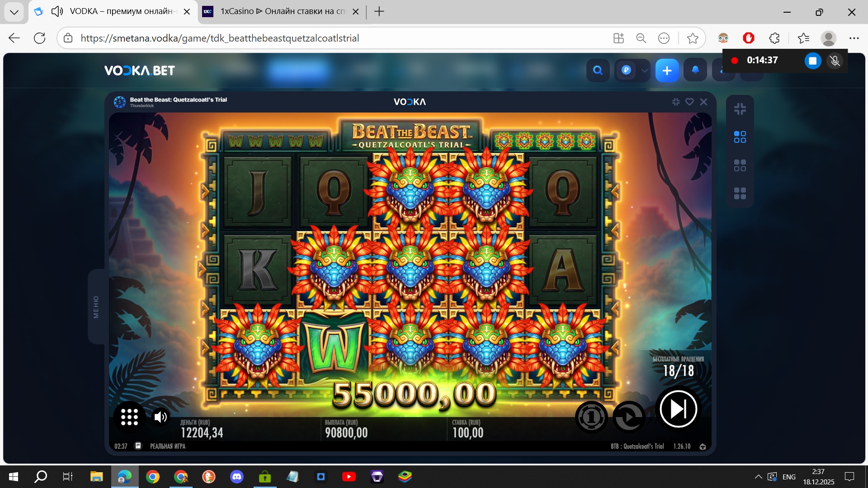Image resolution: width=868 pixels, height=488 pixels.
Task: Open the browser tab list chevron
Action: point(14,12)
